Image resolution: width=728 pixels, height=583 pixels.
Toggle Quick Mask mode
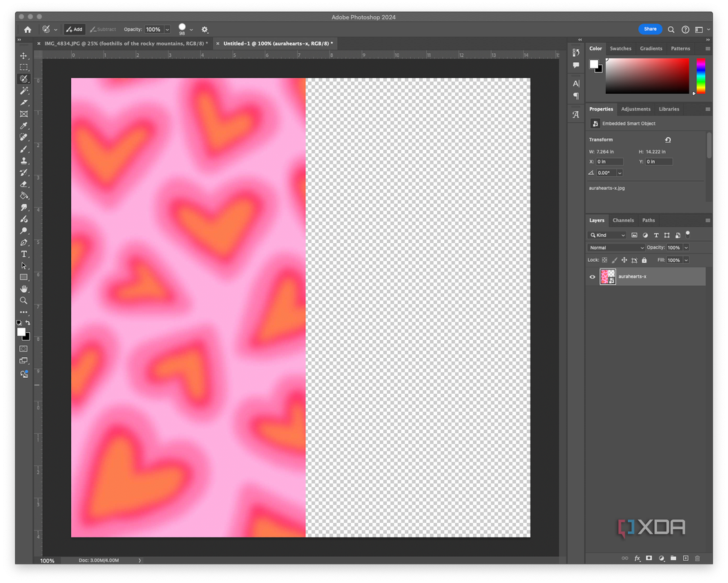pos(23,349)
